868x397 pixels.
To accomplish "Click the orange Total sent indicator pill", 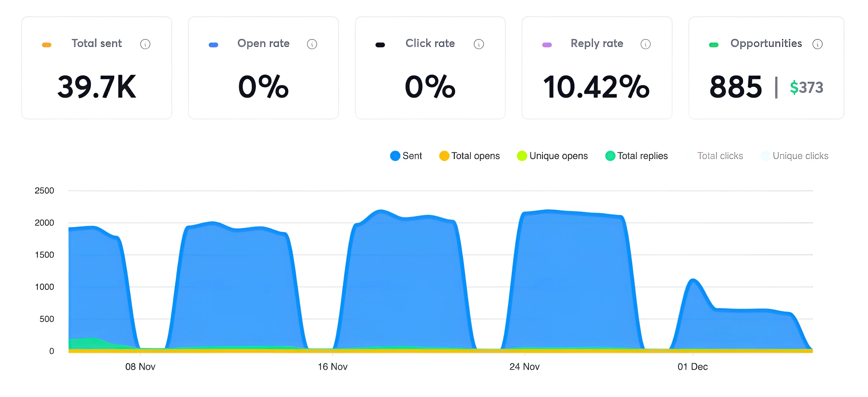I will tap(47, 45).
